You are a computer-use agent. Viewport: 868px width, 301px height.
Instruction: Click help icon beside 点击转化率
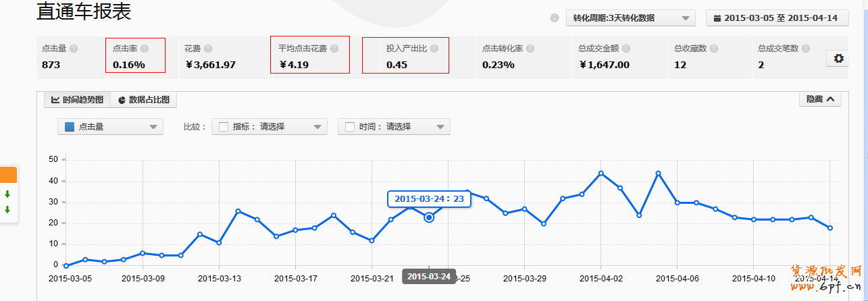(530, 49)
